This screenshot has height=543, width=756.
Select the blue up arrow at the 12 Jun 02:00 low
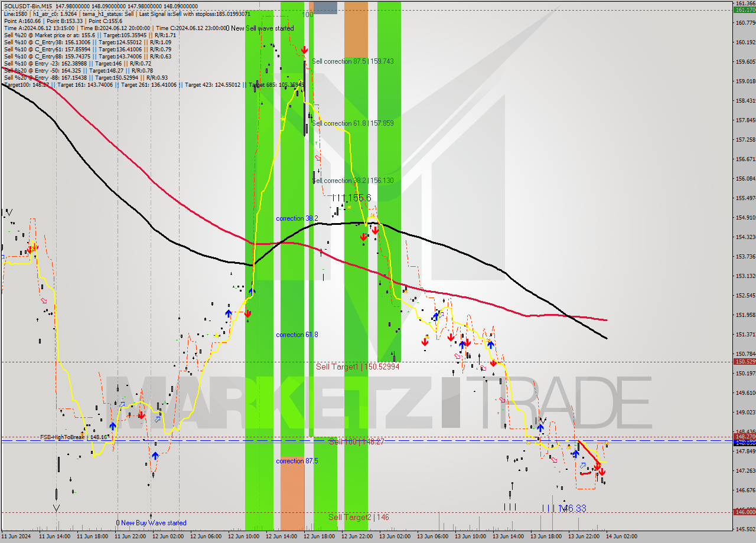pos(155,456)
